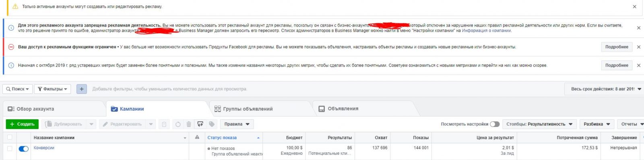Click the tag label icon in toolbar
Viewport: 644px width, 160px height.
tap(212, 124)
